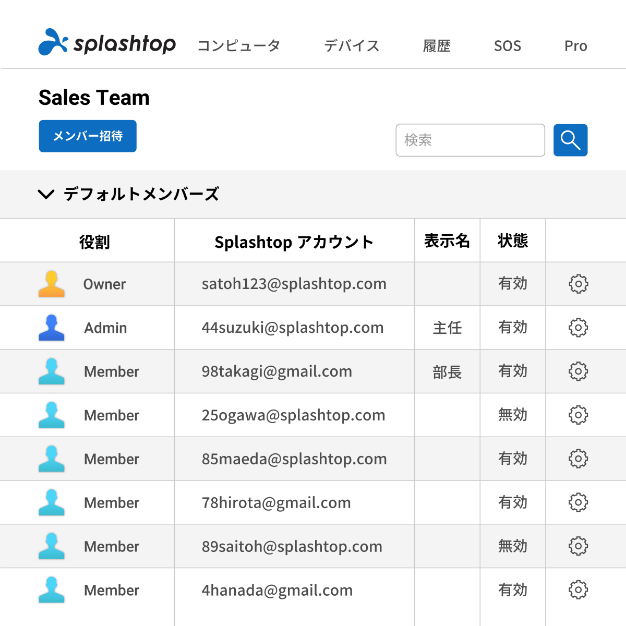Click the 状態 column header

point(513,241)
